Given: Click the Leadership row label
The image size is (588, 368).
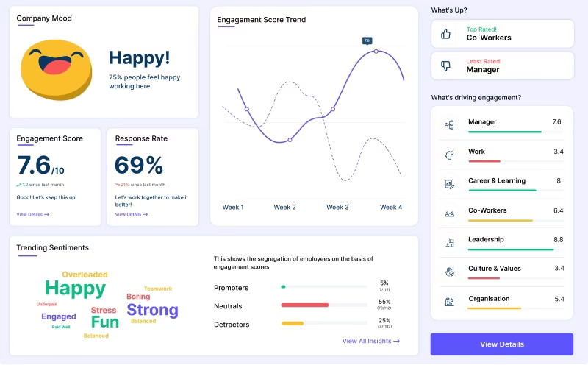Looking at the screenshot, I should click(x=486, y=240).
